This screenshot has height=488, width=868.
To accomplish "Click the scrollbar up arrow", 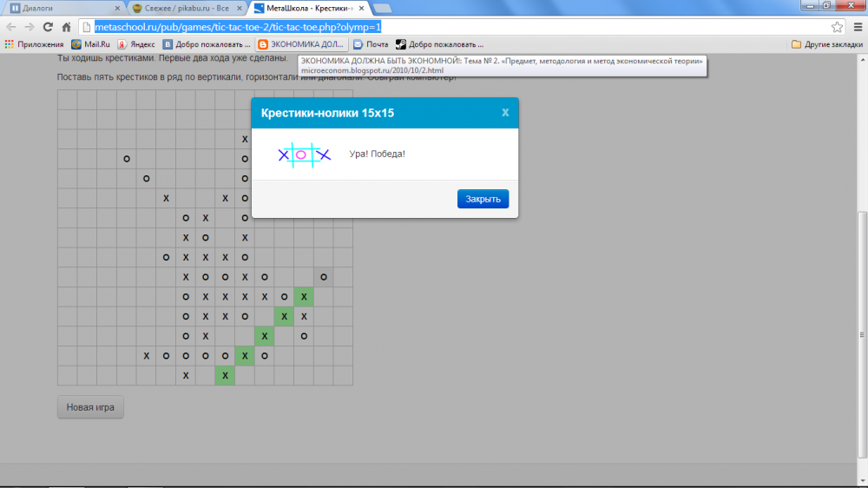I will pyautogui.click(x=862, y=59).
